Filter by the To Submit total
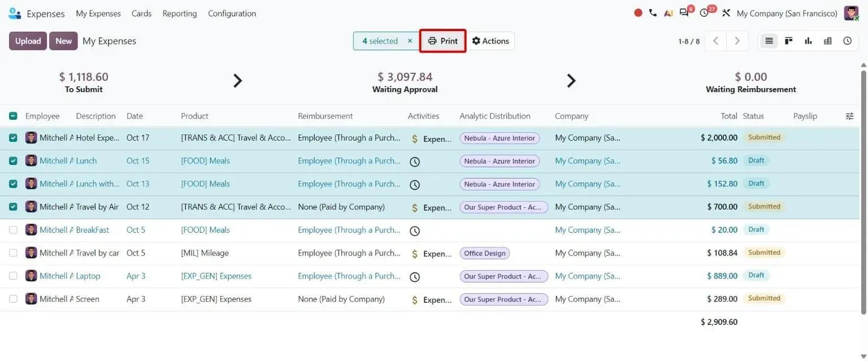Image resolution: width=868 pixels, height=361 pixels. coord(84,82)
